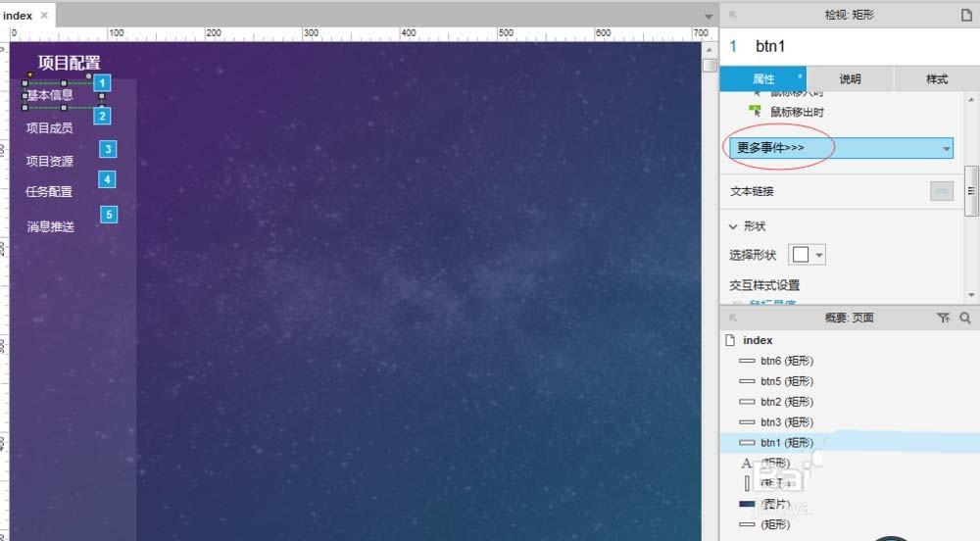Viewport: 980px width, 541px height.
Task: Click the outline panel search icon
Action: point(965,319)
